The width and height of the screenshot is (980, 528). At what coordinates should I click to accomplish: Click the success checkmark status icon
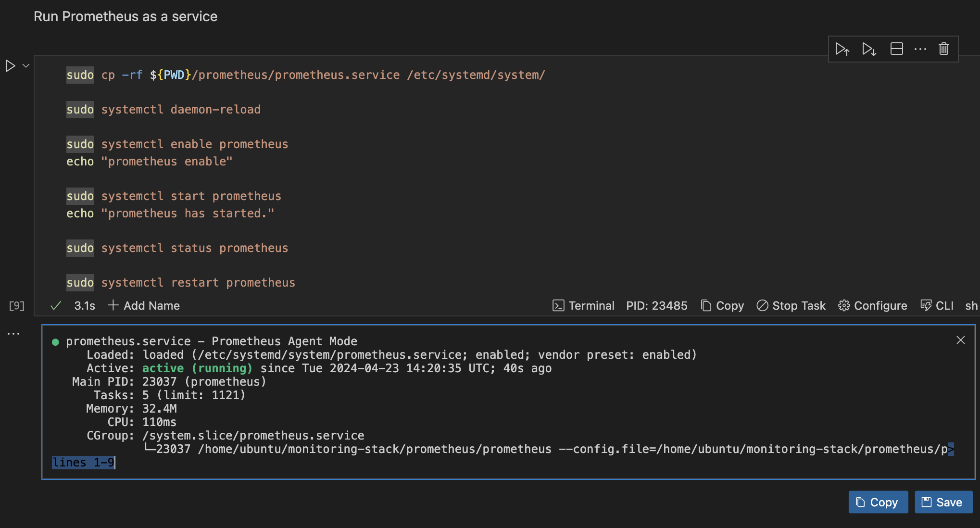(56, 306)
